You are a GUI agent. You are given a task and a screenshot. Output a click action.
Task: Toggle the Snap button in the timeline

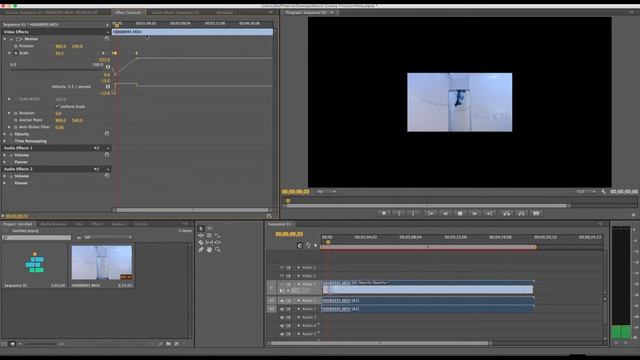point(300,245)
